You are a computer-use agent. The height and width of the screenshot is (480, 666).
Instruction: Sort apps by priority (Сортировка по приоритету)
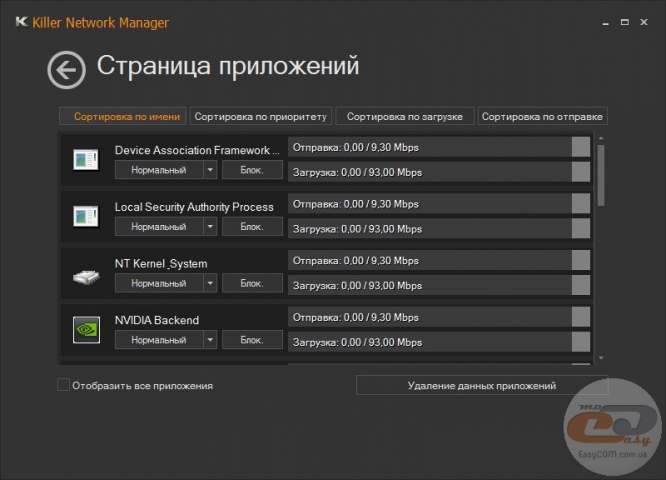click(260, 116)
